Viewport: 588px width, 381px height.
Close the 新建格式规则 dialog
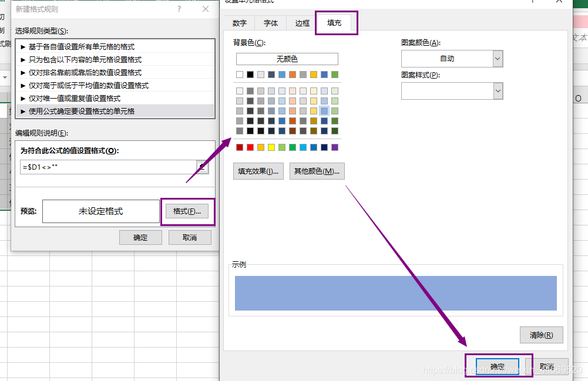[x=206, y=9]
